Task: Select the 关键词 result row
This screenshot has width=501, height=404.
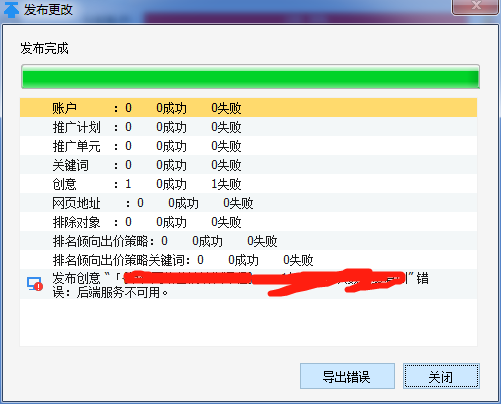Action: [248, 165]
